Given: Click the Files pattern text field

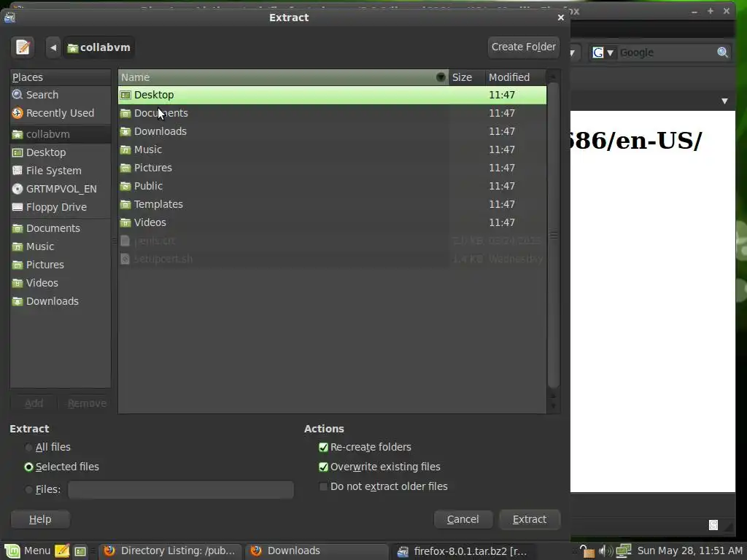Looking at the screenshot, I should [181, 489].
